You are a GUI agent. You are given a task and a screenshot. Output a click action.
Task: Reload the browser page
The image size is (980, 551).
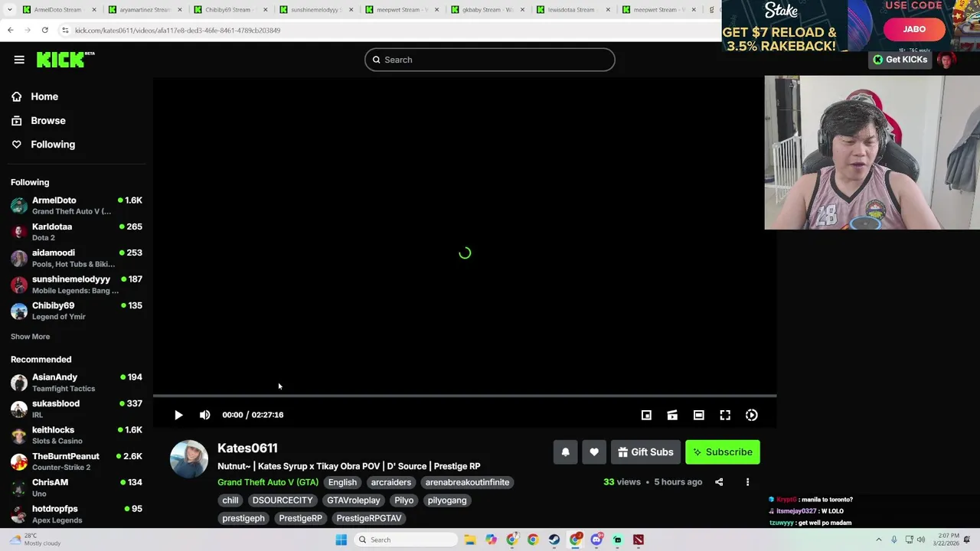tap(45, 30)
